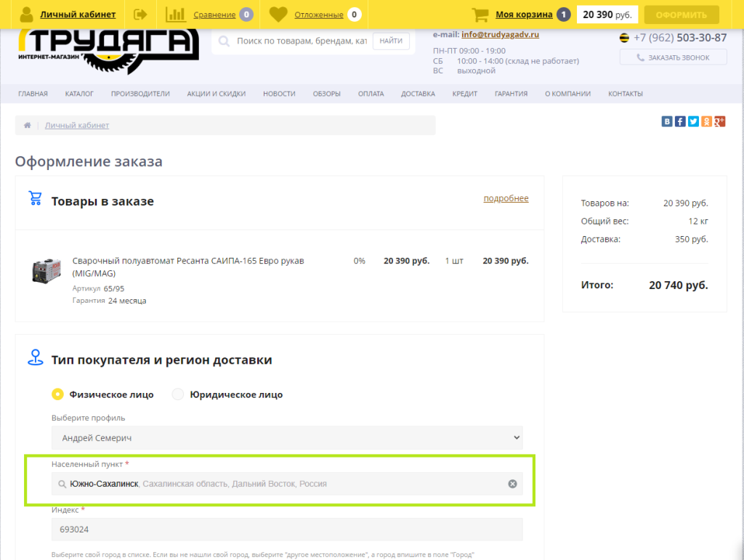Click cart total 20 390 руб. in header
The width and height of the screenshot is (744, 560).
[x=607, y=15]
